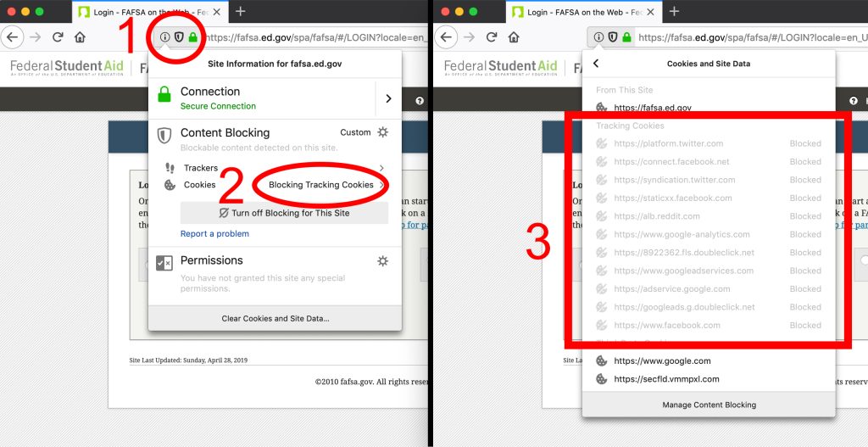Click left window address bar URL
Screen dimensions: 868x447
[315, 37]
